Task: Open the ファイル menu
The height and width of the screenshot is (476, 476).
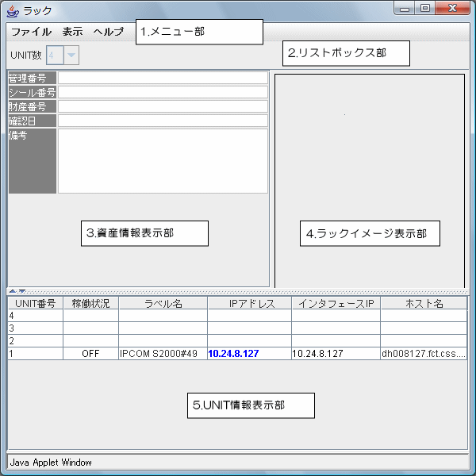Action: point(31,32)
